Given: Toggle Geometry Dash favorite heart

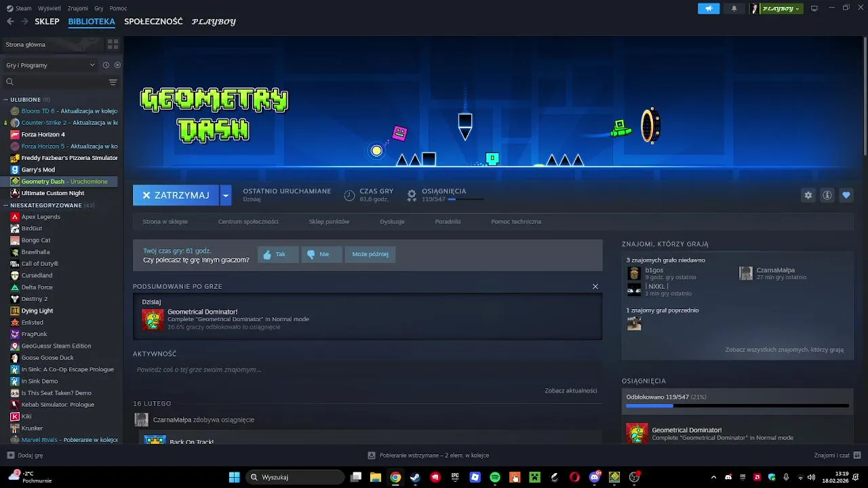Looking at the screenshot, I should coord(846,195).
